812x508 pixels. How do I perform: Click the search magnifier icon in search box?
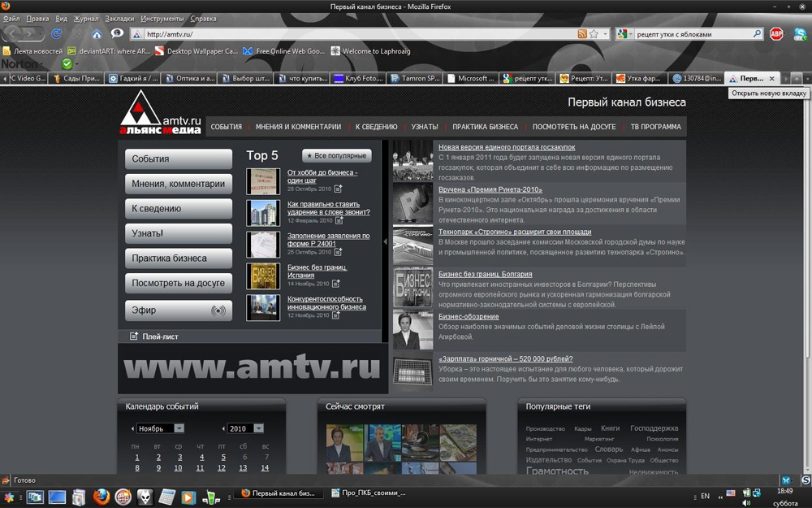[x=757, y=34]
